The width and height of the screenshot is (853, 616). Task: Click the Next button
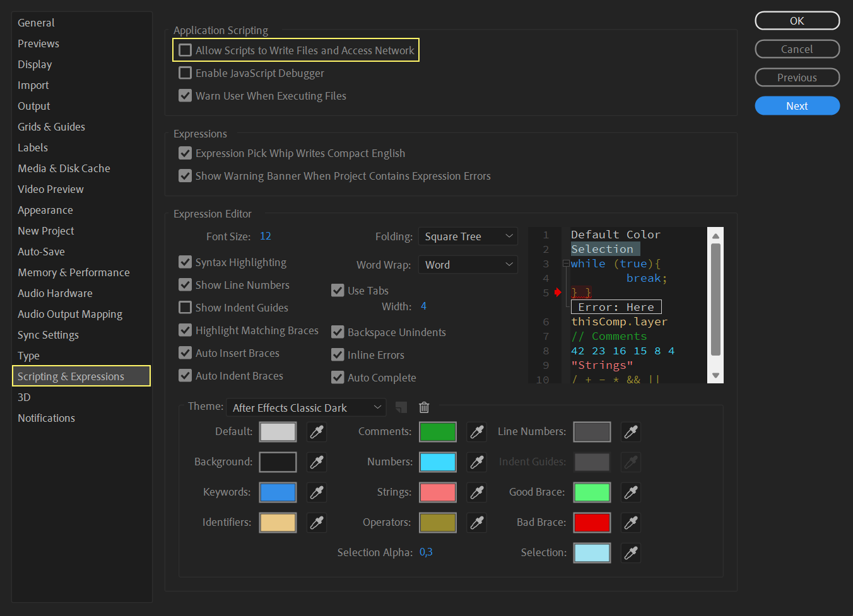click(x=797, y=106)
